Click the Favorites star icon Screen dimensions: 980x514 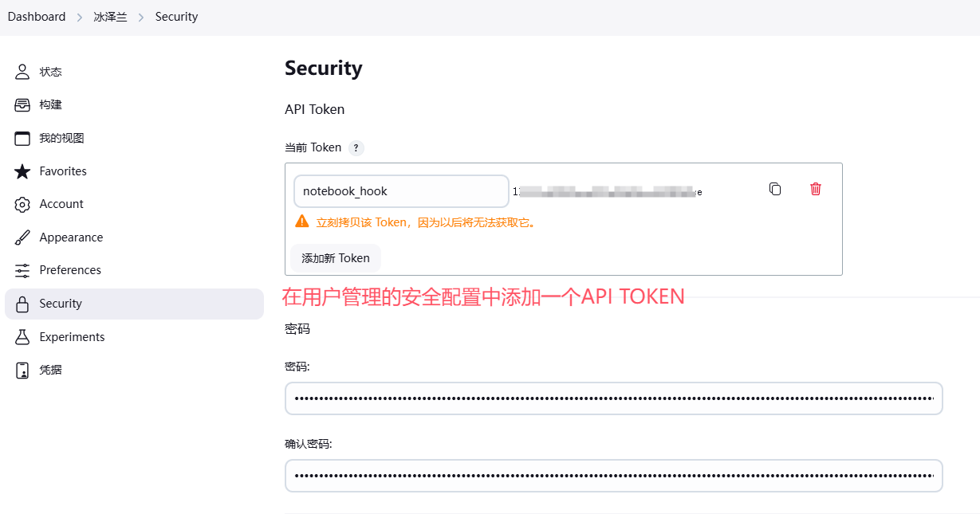click(22, 171)
